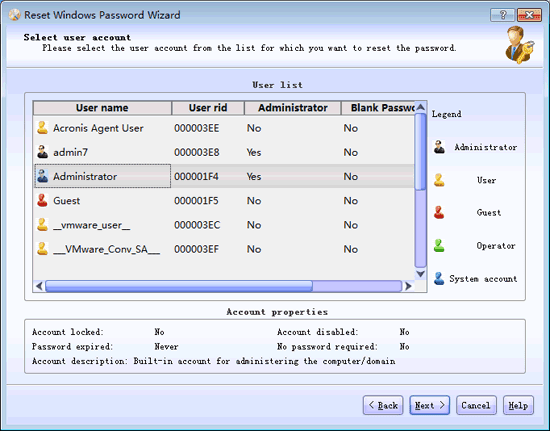Viewport: 550px width, 431px height.
Task: Click rid value 000003E8
Action: click(x=197, y=152)
